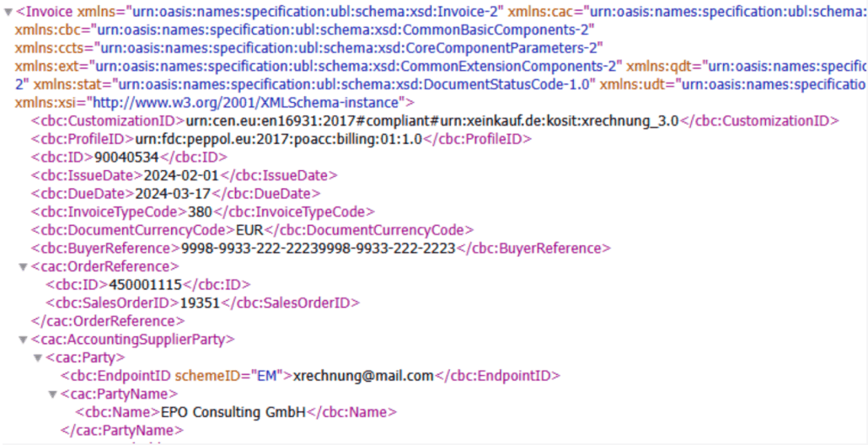Image resolution: width=868 pixels, height=445 pixels.
Task: Collapse the cac:PartyName node
Action: tap(52, 394)
